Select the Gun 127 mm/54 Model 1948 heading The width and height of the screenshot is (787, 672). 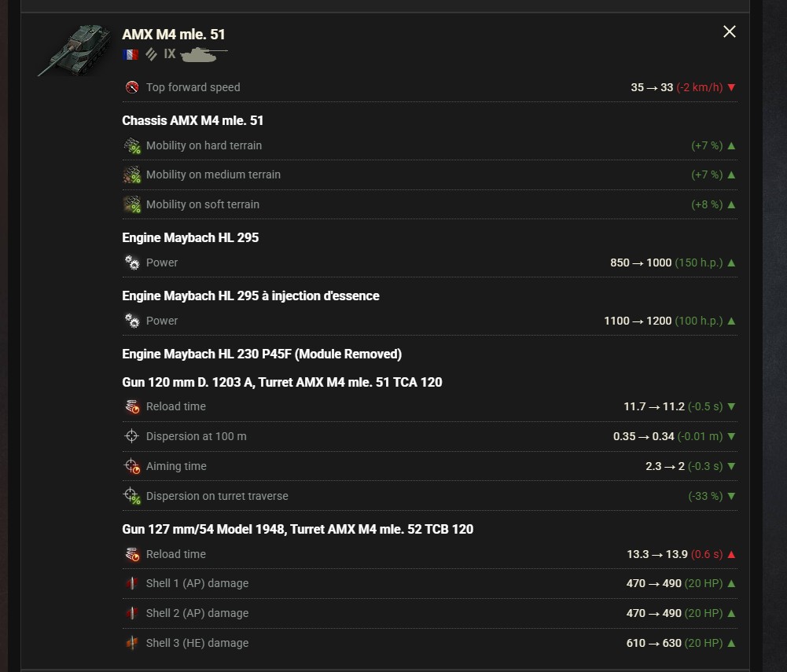coord(298,529)
